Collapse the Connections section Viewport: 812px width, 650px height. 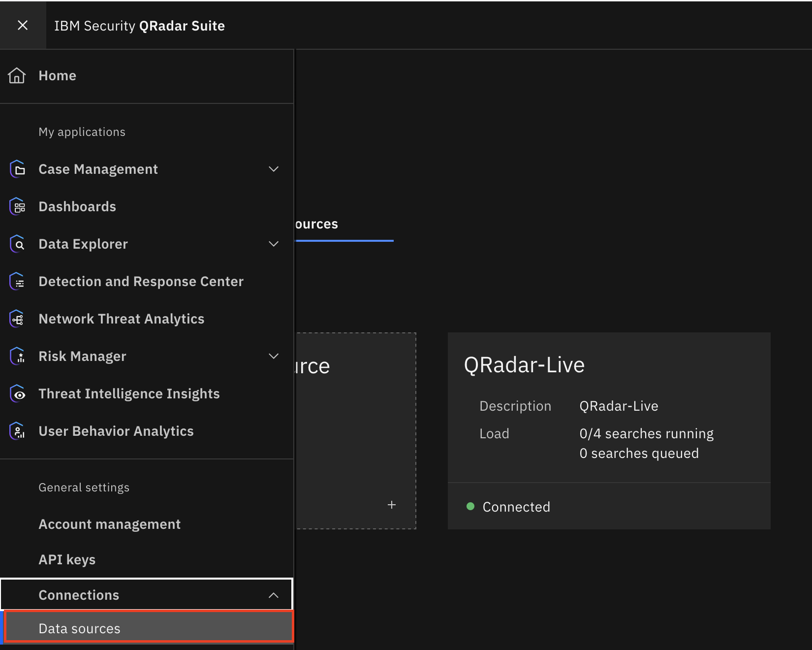[x=274, y=595]
